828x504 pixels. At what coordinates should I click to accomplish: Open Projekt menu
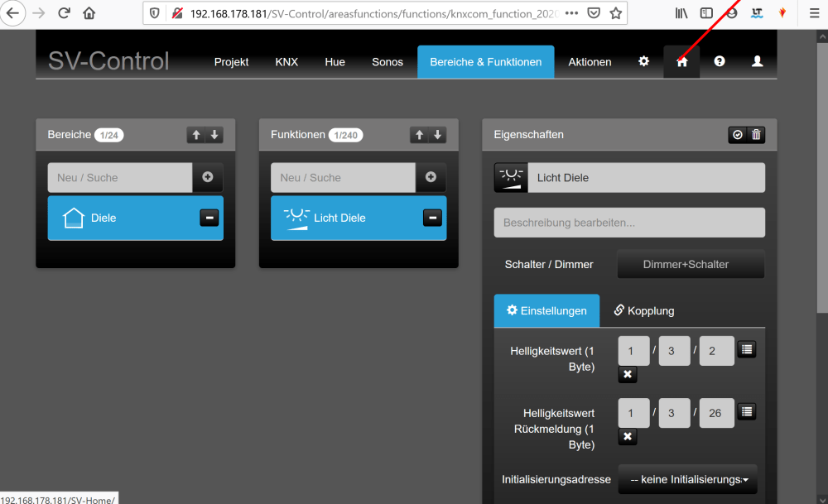pyautogui.click(x=231, y=62)
